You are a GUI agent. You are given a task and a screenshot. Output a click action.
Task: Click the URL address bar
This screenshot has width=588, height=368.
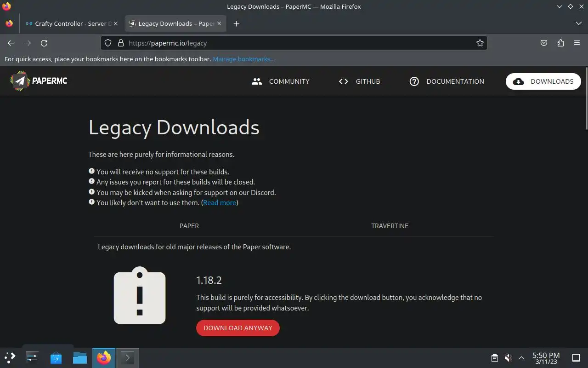[294, 43]
